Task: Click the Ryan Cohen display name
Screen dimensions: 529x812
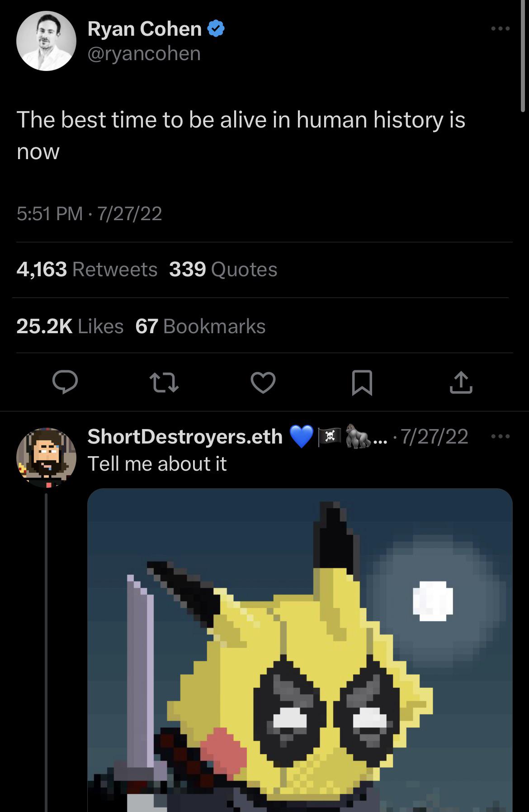Action: tap(144, 29)
